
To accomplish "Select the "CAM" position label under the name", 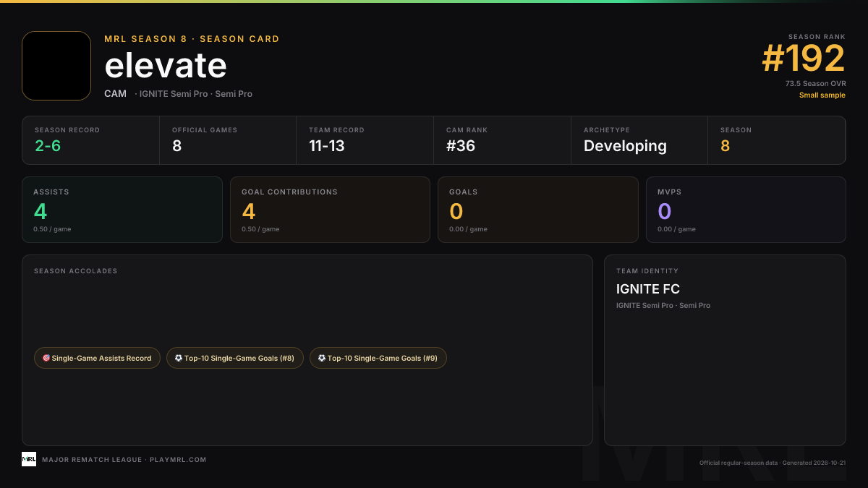I will (x=115, y=94).
